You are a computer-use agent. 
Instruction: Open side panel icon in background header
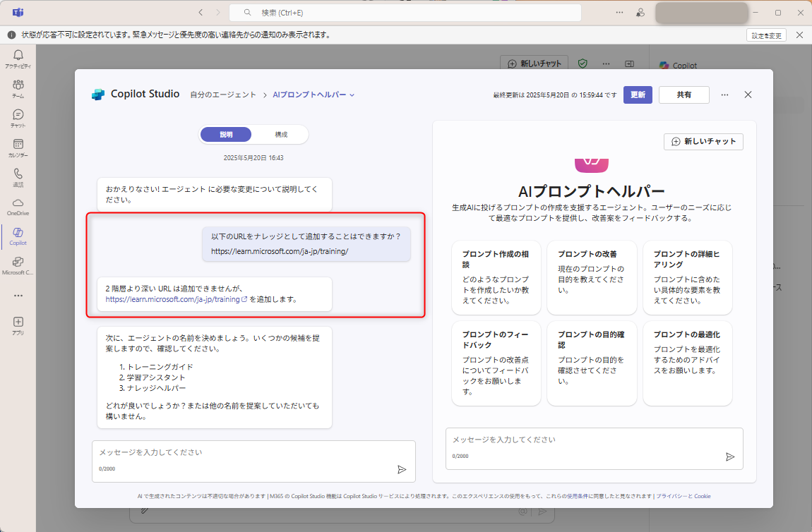(x=629, y=64)
